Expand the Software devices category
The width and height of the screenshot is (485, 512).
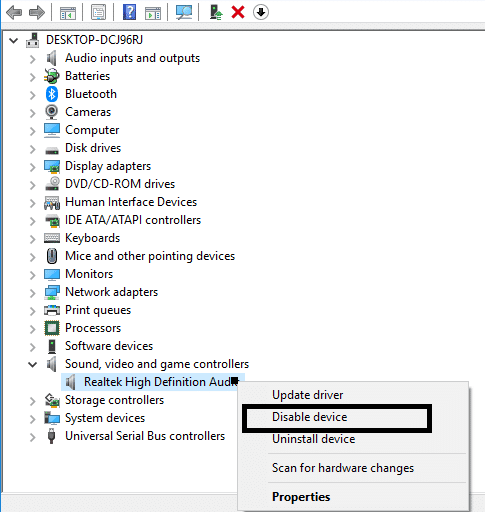coord(32,347)
